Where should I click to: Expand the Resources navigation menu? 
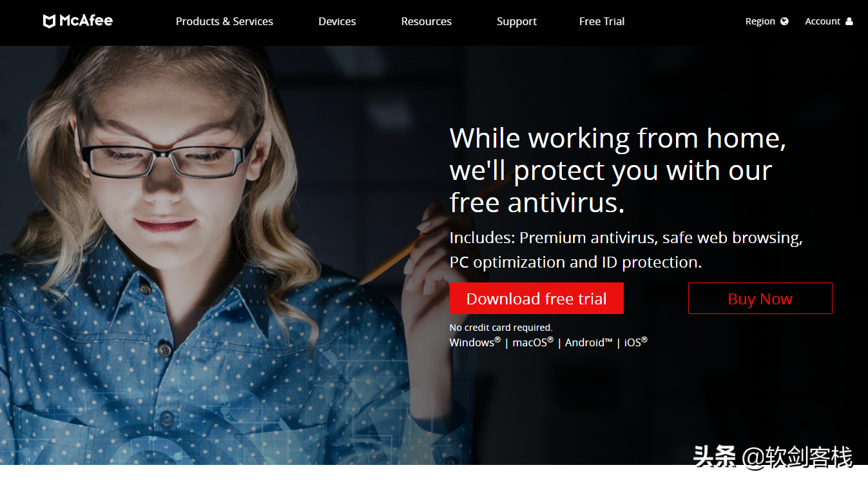[x=427, y=21]
